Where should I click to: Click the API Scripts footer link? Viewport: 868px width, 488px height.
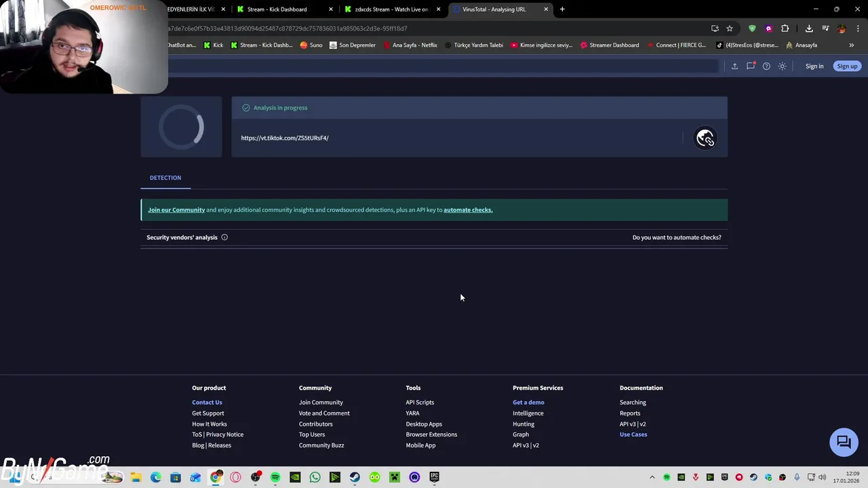420,403
